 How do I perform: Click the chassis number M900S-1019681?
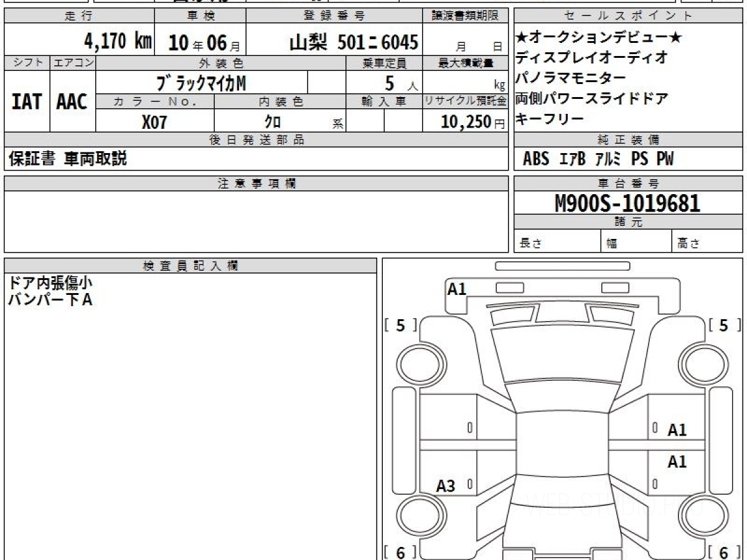tap(627, 203)
